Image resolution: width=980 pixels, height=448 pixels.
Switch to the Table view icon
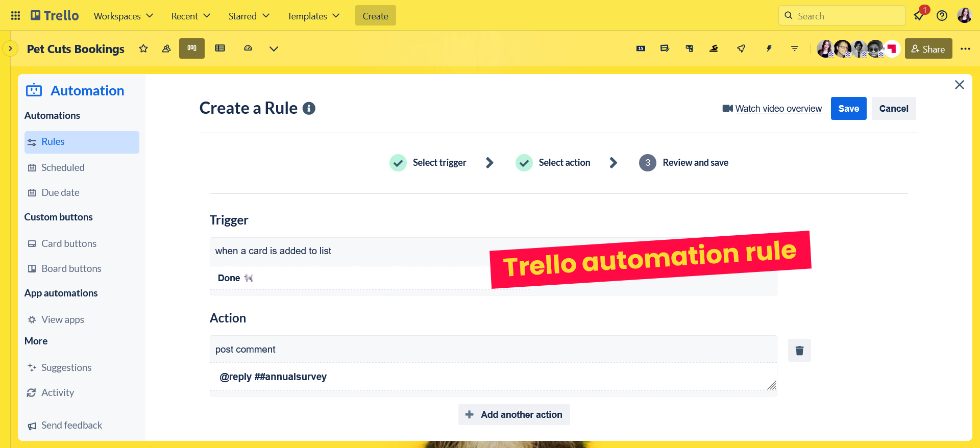tap(220, 48)
